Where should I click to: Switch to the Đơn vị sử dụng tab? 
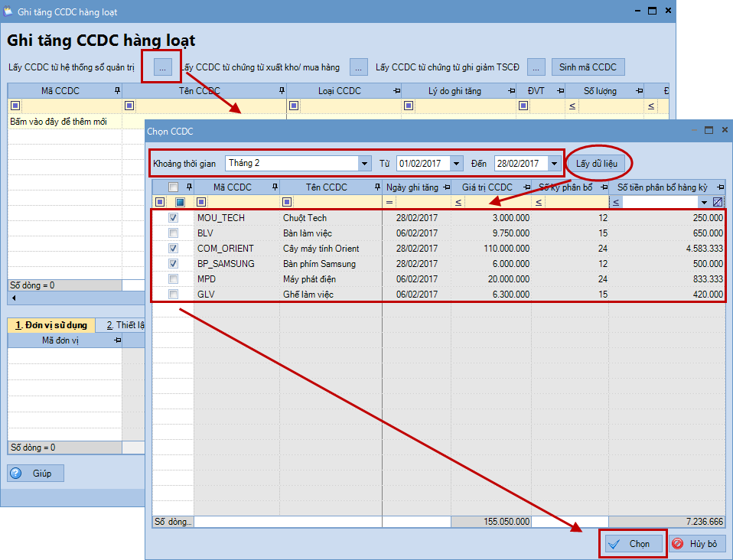(50, 325)
